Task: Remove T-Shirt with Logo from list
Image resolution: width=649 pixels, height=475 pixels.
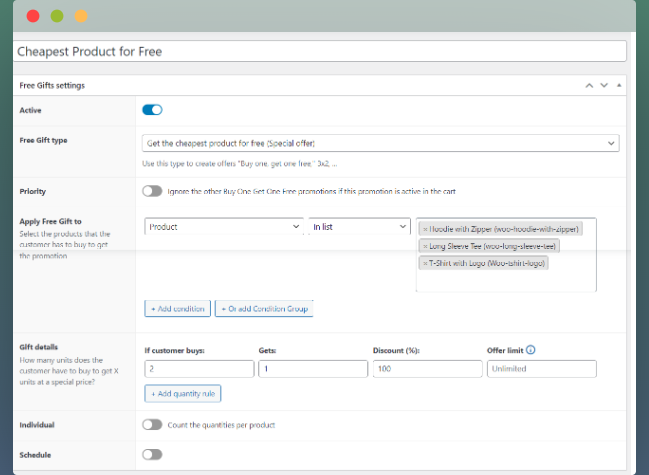Action: pos(425,264)
